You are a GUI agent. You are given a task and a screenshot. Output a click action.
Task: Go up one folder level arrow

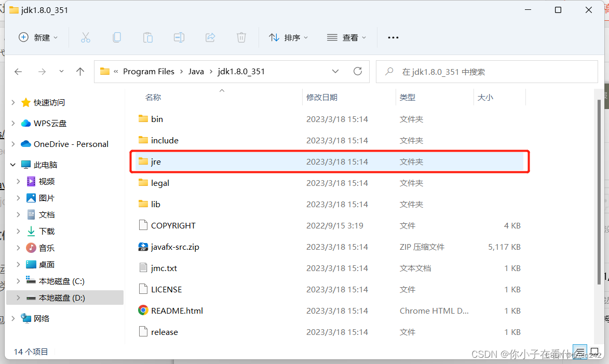click(80, 72)
